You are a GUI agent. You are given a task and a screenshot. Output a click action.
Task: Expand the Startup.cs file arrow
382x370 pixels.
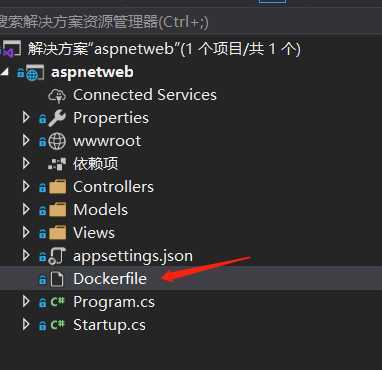point(26,324)
